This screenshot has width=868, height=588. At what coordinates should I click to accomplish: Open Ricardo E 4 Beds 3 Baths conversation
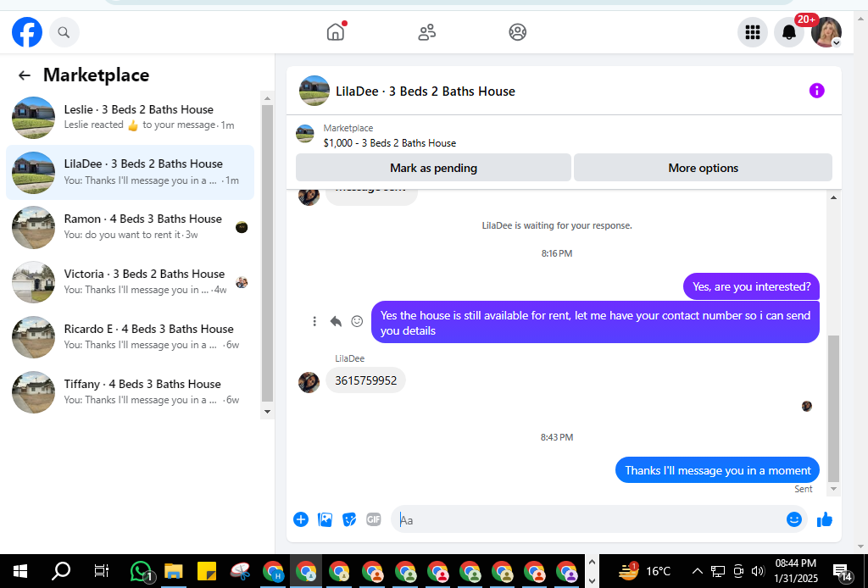(130, 337)
